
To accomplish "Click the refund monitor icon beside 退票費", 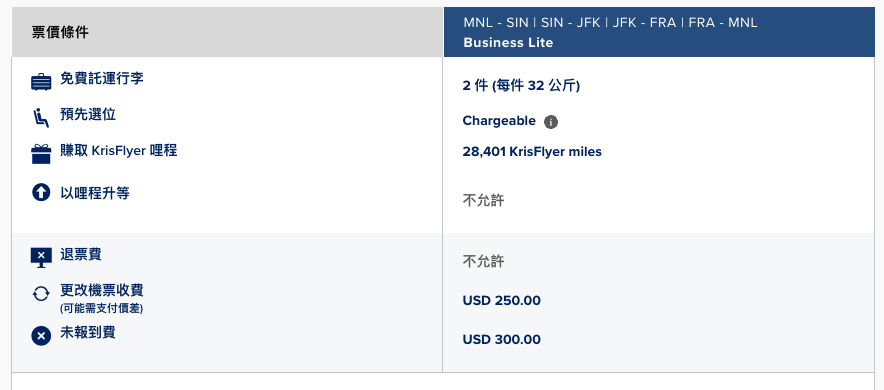I will (41, 258).
